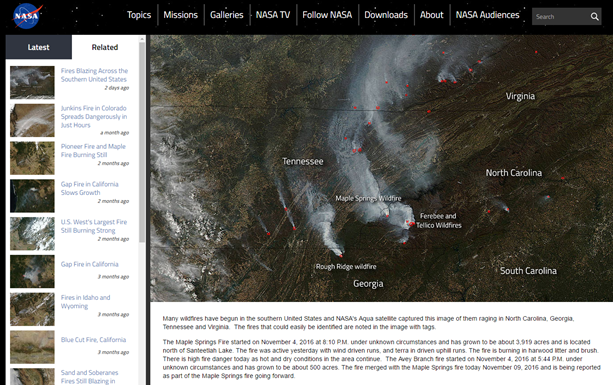This screenshot has width=613, height=385.
Task: Open Blue Cut Fire, California link
Action: (x=93, y=340)
